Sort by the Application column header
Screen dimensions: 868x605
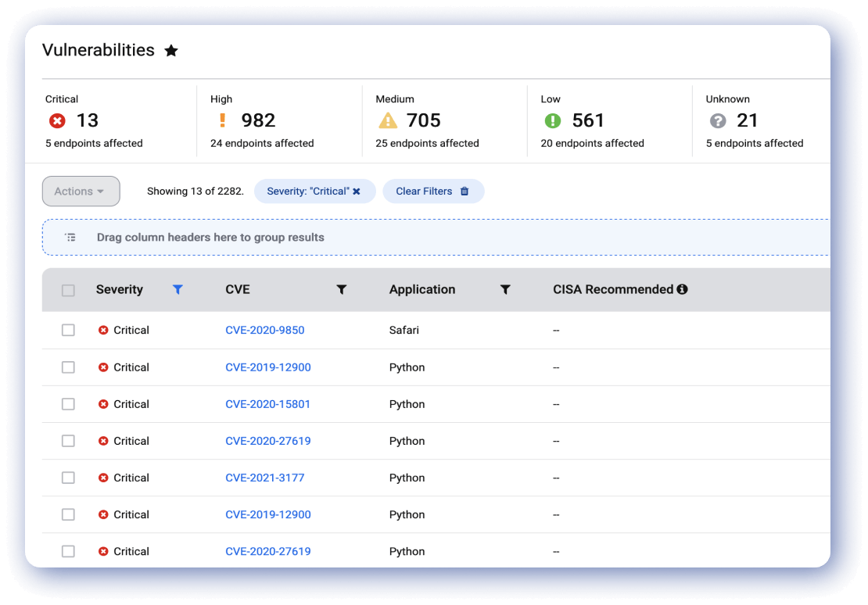pos(421,289)
